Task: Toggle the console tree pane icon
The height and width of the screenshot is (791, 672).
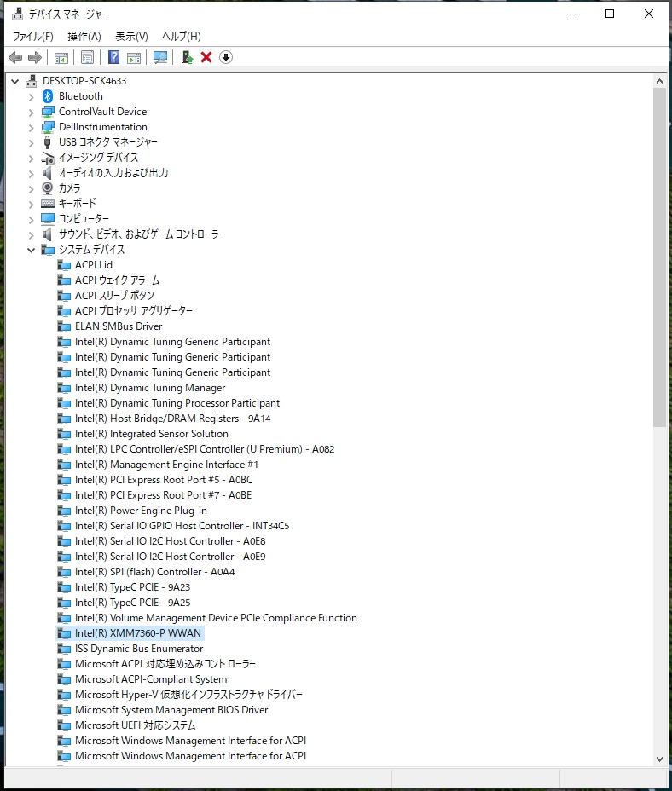Action: pyautogui.click(x=61, y=58)
